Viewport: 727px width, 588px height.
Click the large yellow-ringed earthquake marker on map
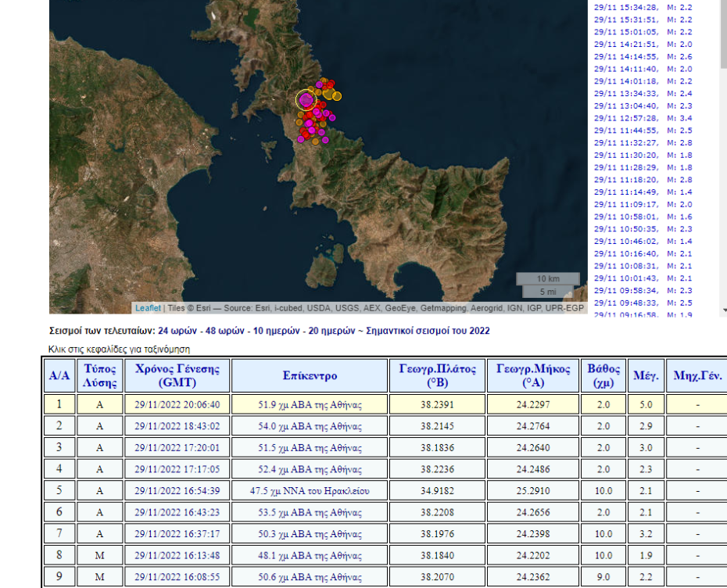[x=306, y=99]
